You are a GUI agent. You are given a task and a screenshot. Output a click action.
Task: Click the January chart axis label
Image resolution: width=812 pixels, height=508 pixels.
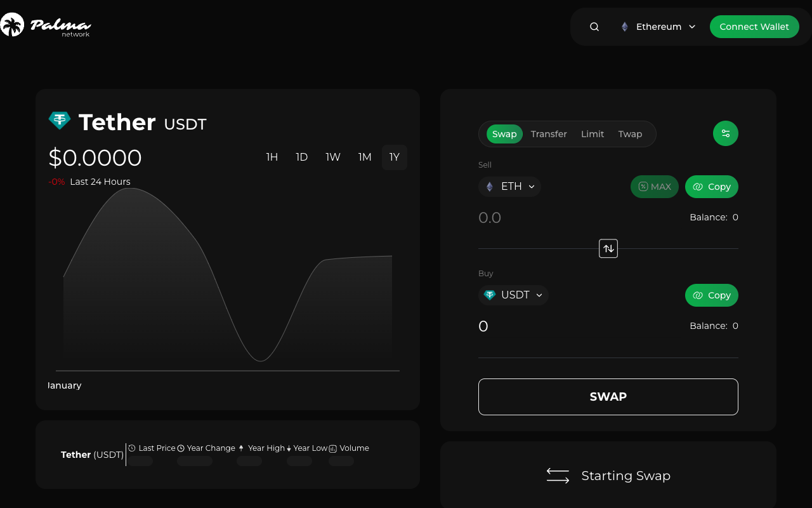point(64,385)
